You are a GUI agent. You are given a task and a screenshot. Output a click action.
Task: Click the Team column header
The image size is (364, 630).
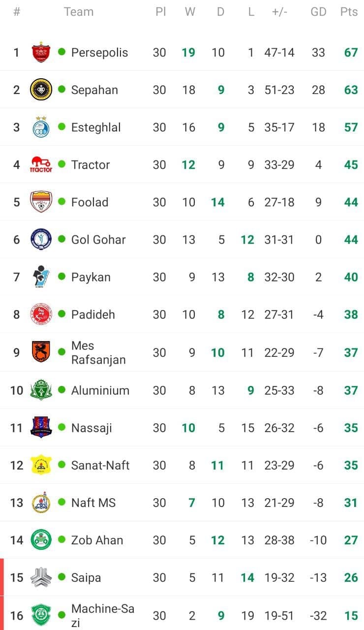[x=79, y=12]
